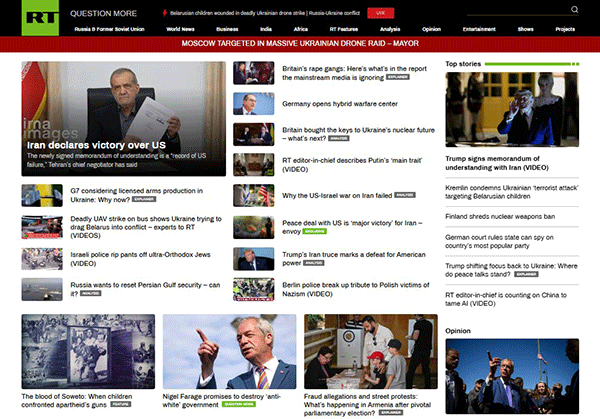Click the lightning bolt breaking news icon
Screen dimensions: 600x419
pyautogui.click(x=165, y=13)
